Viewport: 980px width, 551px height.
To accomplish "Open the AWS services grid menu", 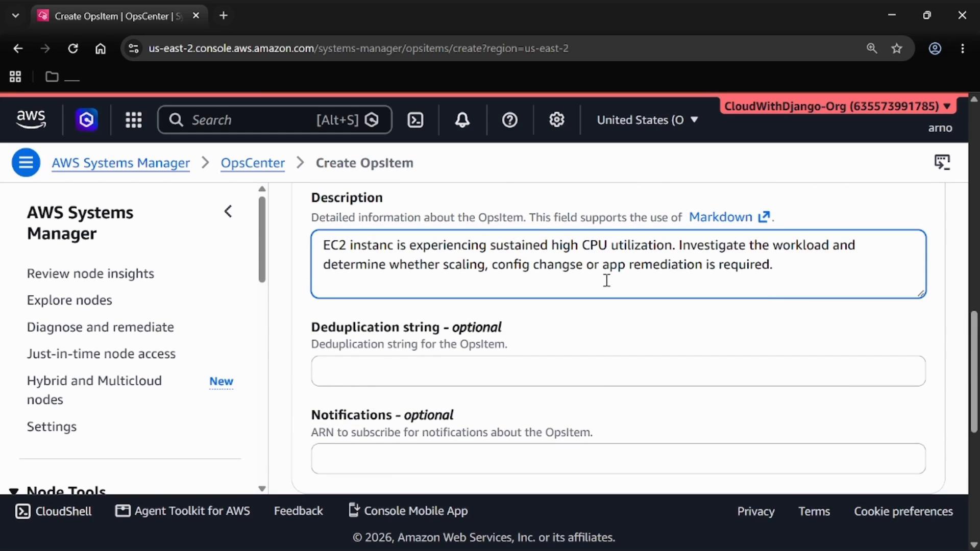I will click(134, 120).
